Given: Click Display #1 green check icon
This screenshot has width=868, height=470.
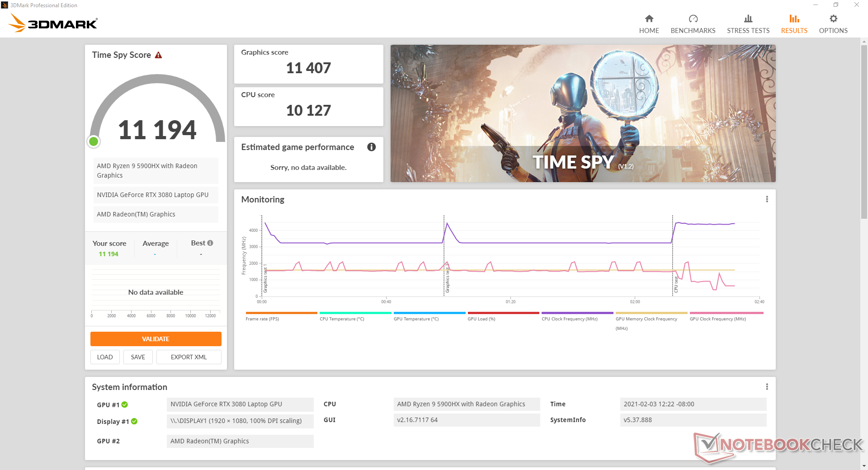Looking at the screenshot, I should tap(134, 421).
